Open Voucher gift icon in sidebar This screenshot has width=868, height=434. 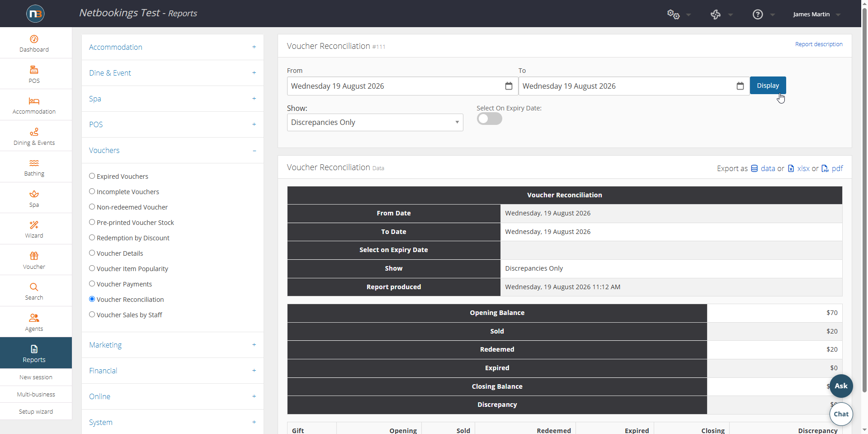pyautogui.click(x=34, y=260)
